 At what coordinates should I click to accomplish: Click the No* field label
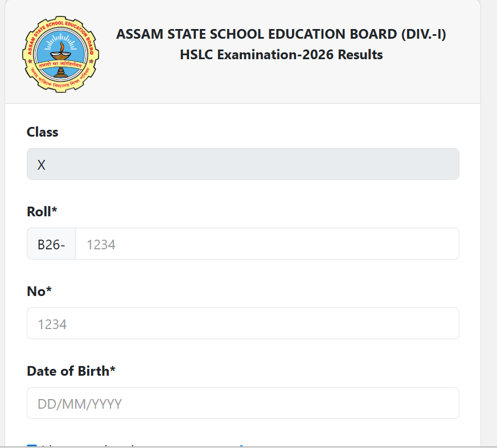click(39, 291)
